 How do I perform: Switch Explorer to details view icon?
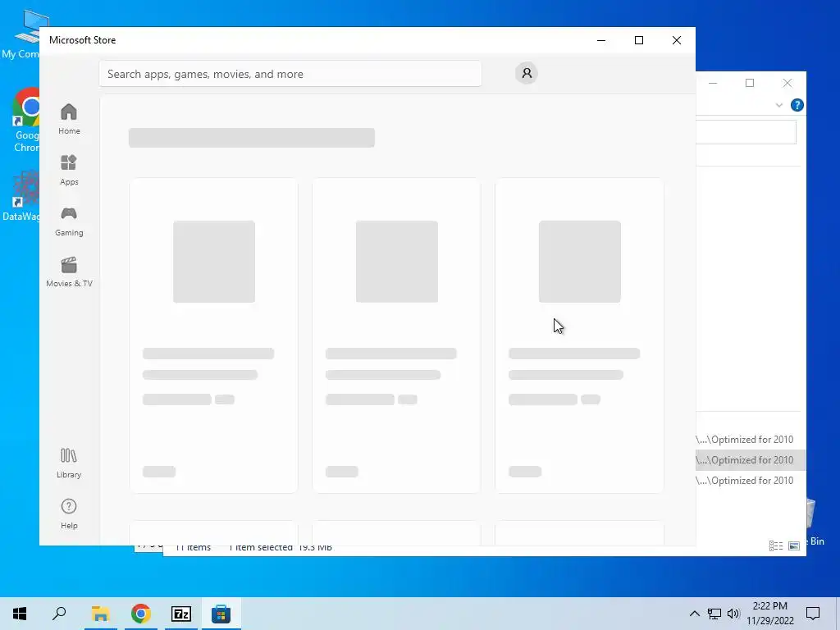[776, 546]
